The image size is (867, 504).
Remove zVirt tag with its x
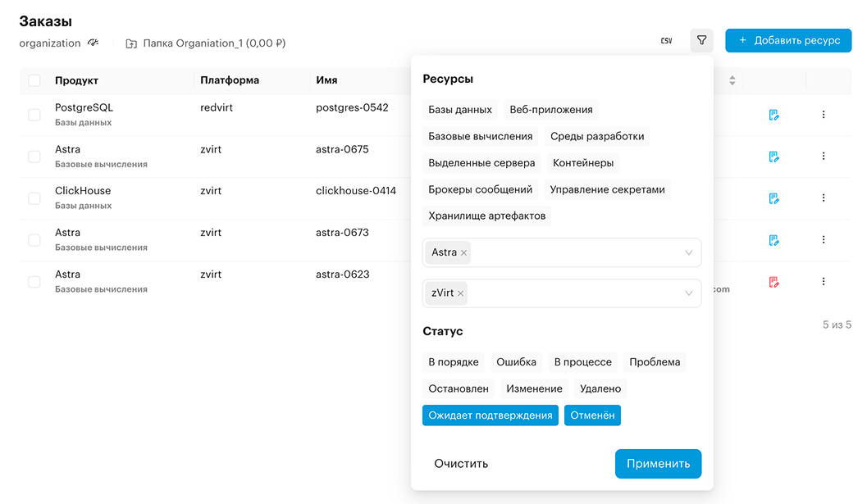(x=460, y=293)
